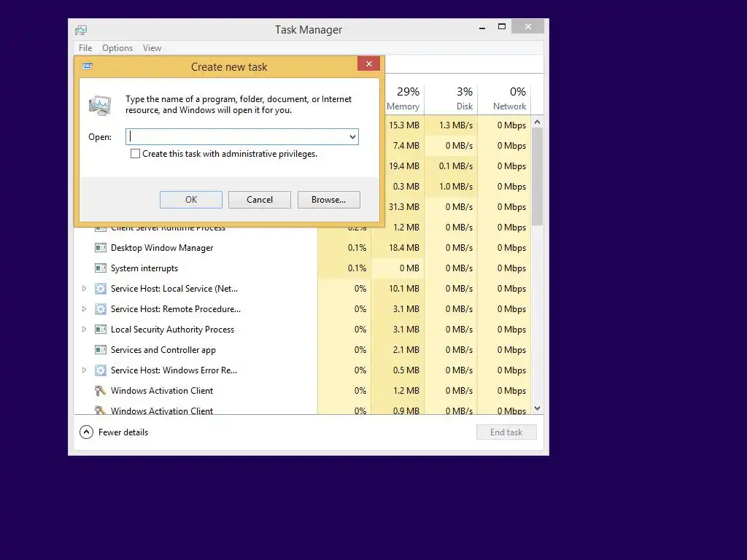Screen dimensions: 747x560
Task: Close the Create new task dialog
Action: pos(368,64)
